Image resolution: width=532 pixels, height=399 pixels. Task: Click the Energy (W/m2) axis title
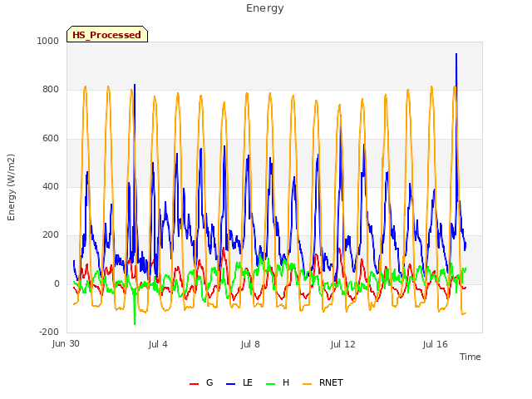(x=11, y=187)
